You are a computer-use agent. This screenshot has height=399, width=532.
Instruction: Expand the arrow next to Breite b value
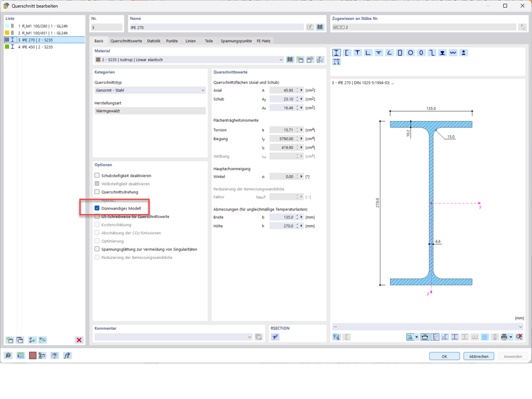tap(302, 217)
